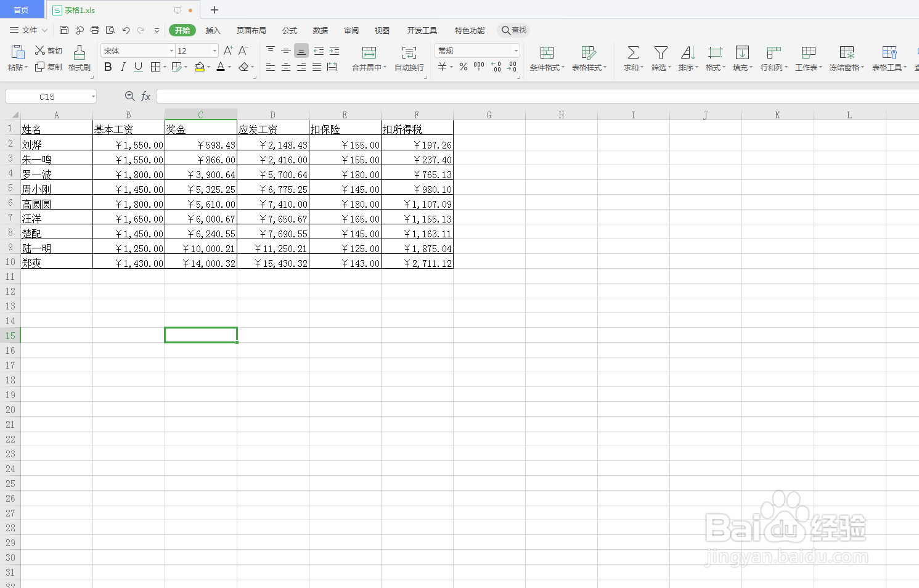This screenshot has height=588, width=919.
Task: Open the font name dropdown 宋体
Action: point(171,51)
